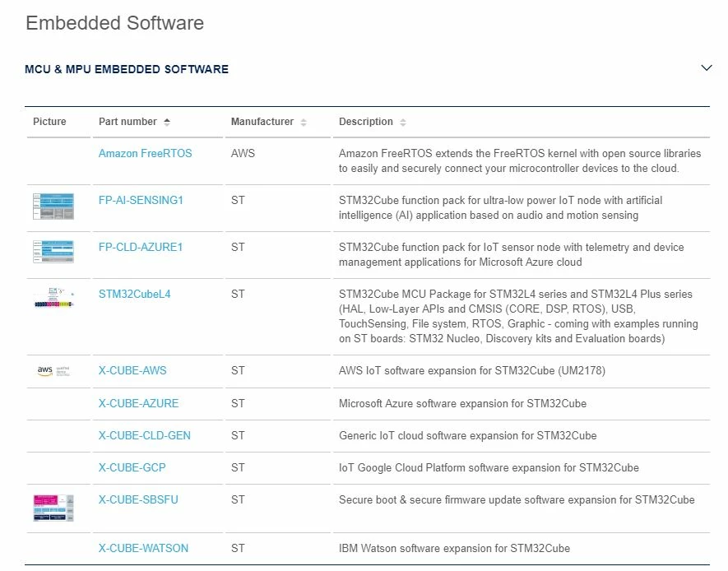Click the X-CUBE-SBSFU picture thumbnail

pyautogui.click(x=53, y=508)
